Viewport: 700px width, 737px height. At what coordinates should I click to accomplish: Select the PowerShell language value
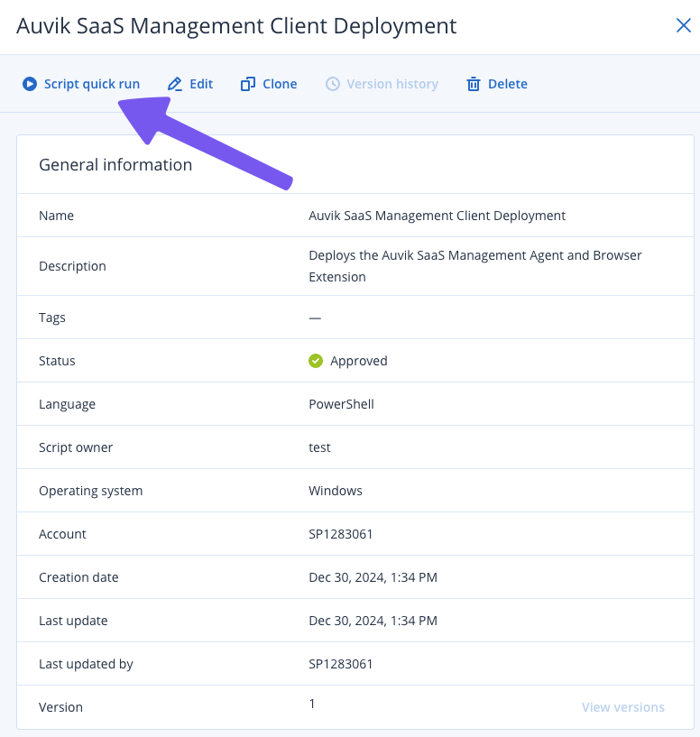341,404
